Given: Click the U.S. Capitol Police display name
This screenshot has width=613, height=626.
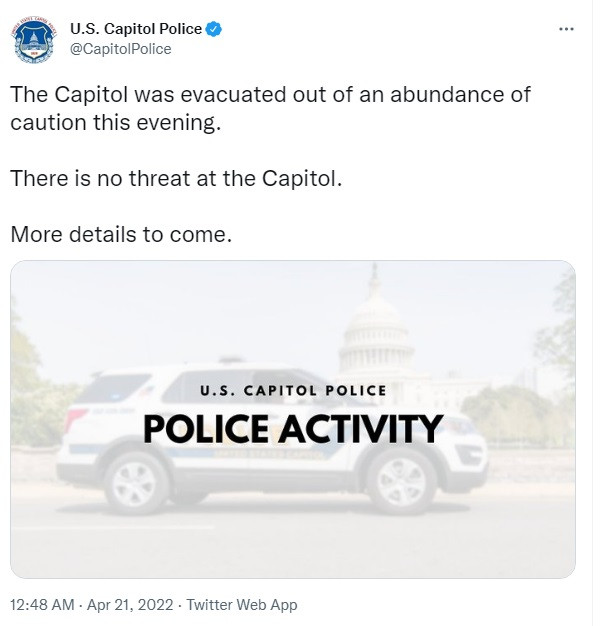Looking at the screenshot, I should pyautogui.click(x=136, y=29).
